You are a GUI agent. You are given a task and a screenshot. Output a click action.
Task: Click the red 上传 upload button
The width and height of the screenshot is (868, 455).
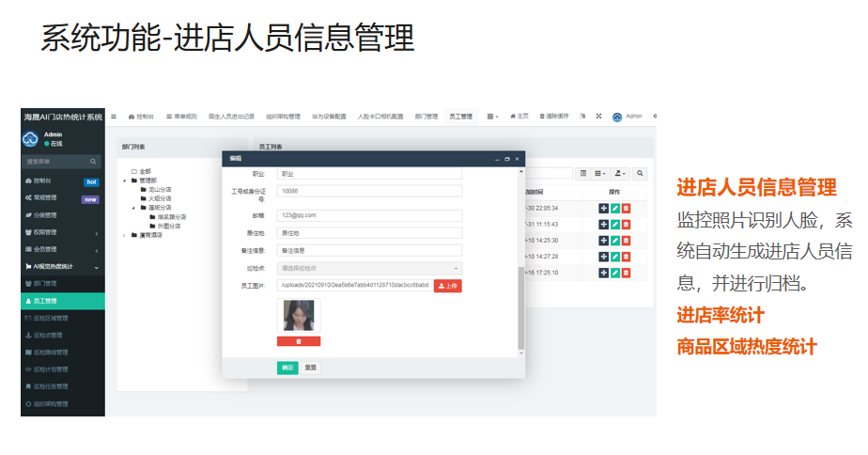coord(447,286)
